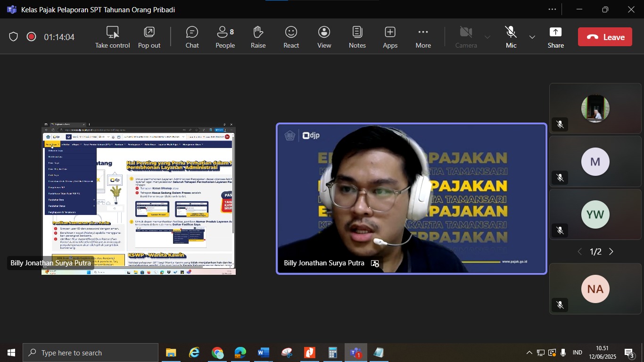Open the Apps panel
This screenshot has height=362, width=644.
(390, 37)
